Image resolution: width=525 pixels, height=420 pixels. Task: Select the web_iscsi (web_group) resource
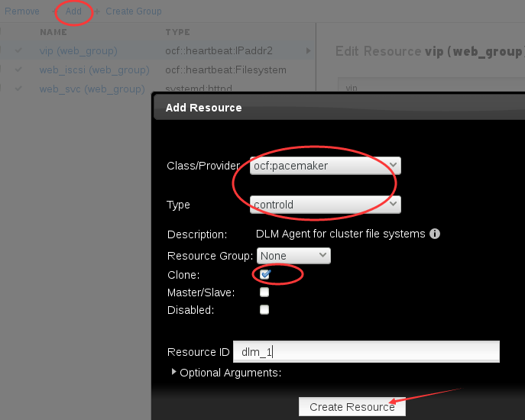(x=95, y=70)
